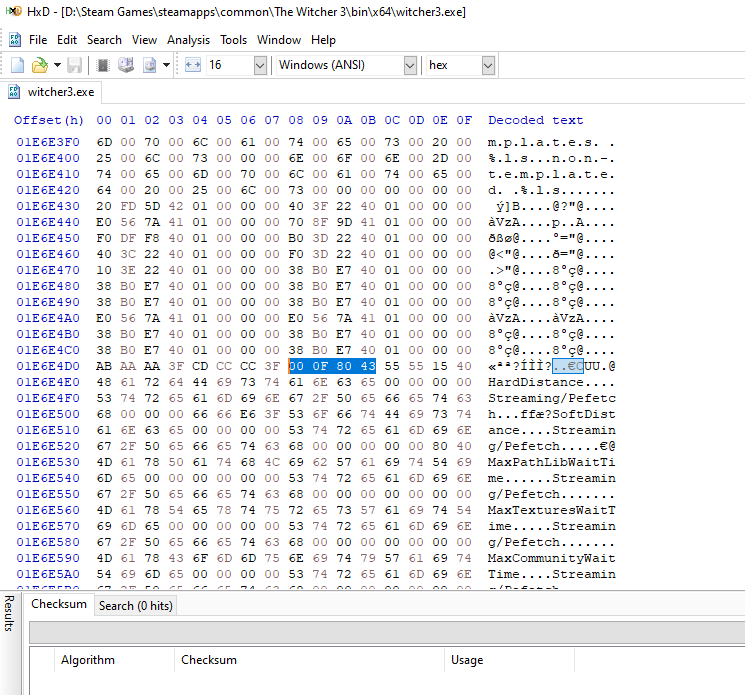Click offset row 01E6E560
The height and width of the screenshot is (695, 745).
click(48, 510)
